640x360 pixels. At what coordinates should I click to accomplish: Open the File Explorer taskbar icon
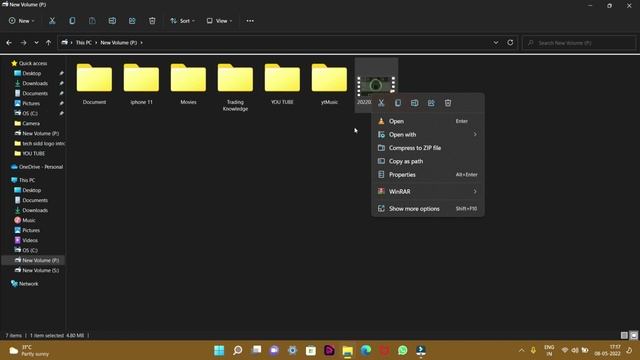[x=348, y=350]
